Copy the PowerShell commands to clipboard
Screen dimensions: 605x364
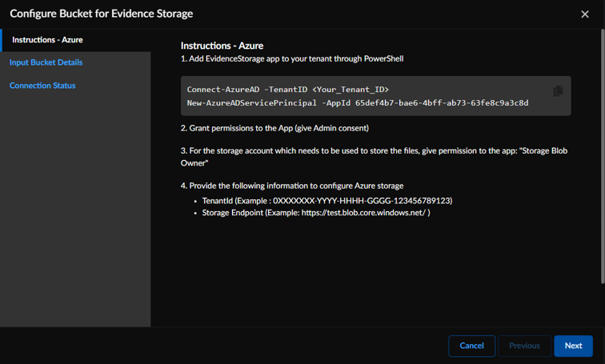click(x=558, y=91)
